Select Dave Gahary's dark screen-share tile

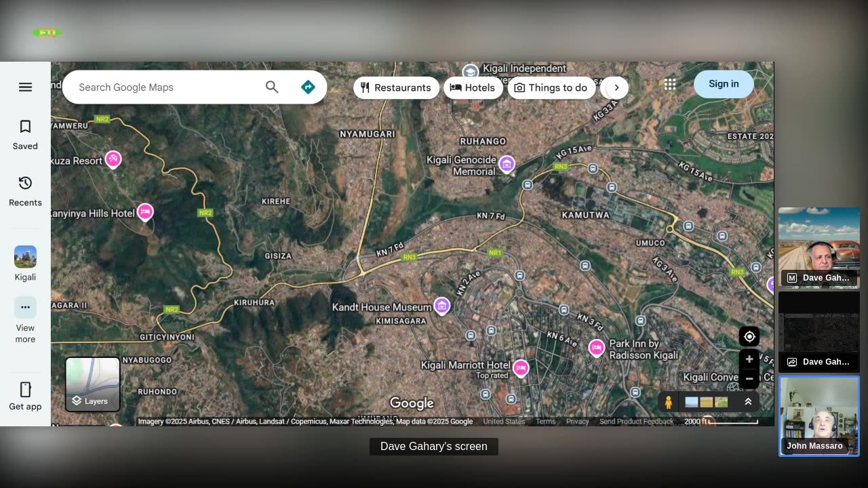pyautogui.click(x=819, y=331)
